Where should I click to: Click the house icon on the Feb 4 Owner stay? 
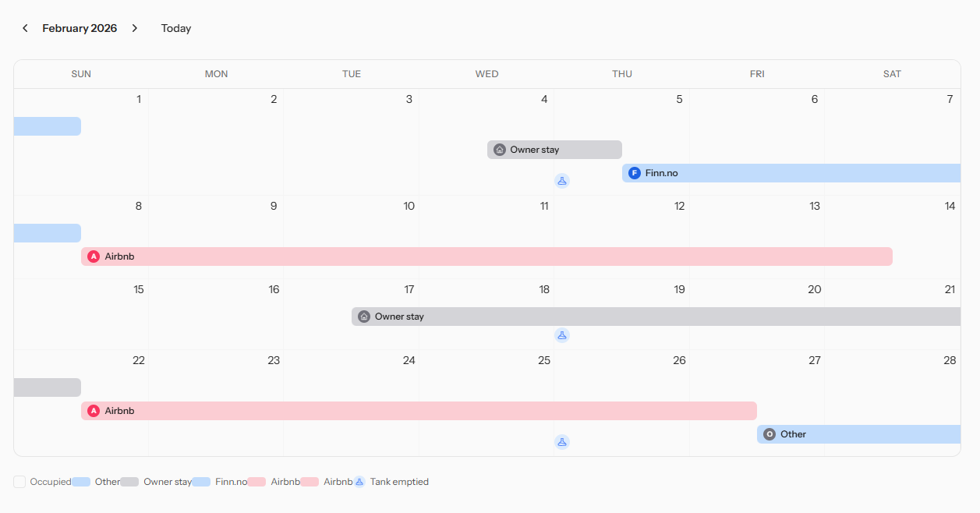500,150
